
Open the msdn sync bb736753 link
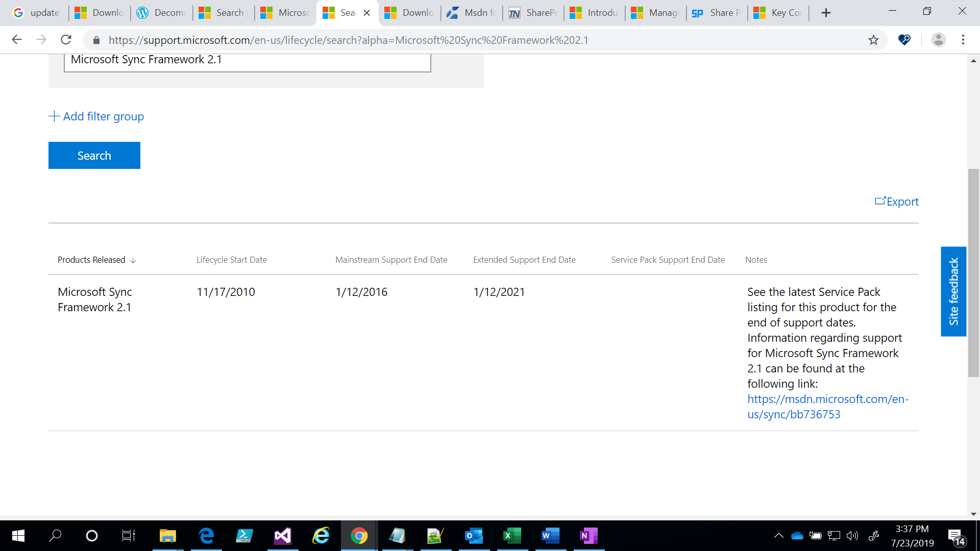click(x=827, y=407)
